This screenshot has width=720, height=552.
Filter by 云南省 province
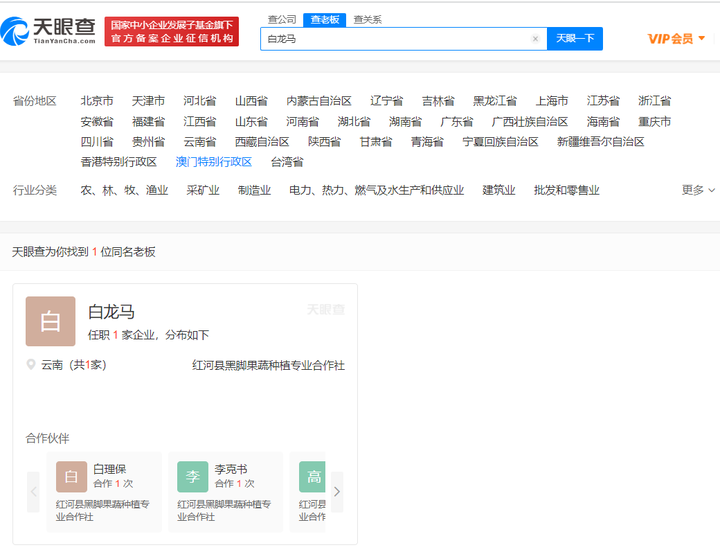200,142
